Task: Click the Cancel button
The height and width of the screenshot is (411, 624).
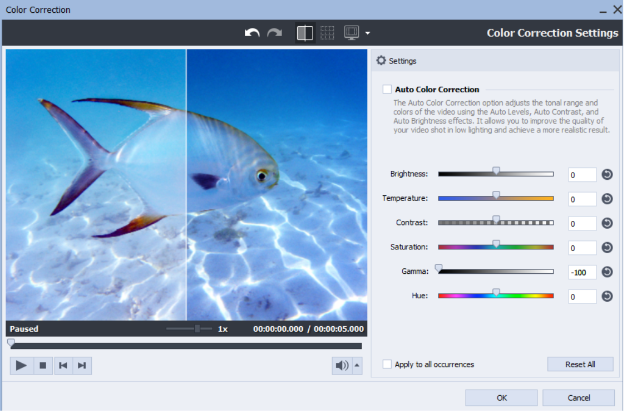Action: (578, 397)
